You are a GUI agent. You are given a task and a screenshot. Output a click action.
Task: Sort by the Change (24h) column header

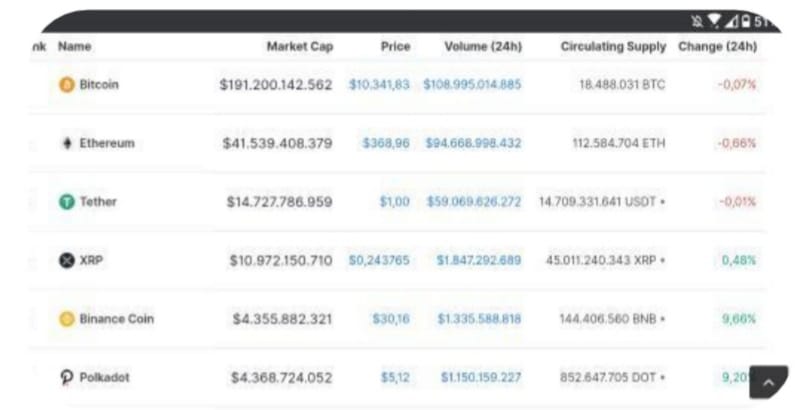[x=718, y=47]
